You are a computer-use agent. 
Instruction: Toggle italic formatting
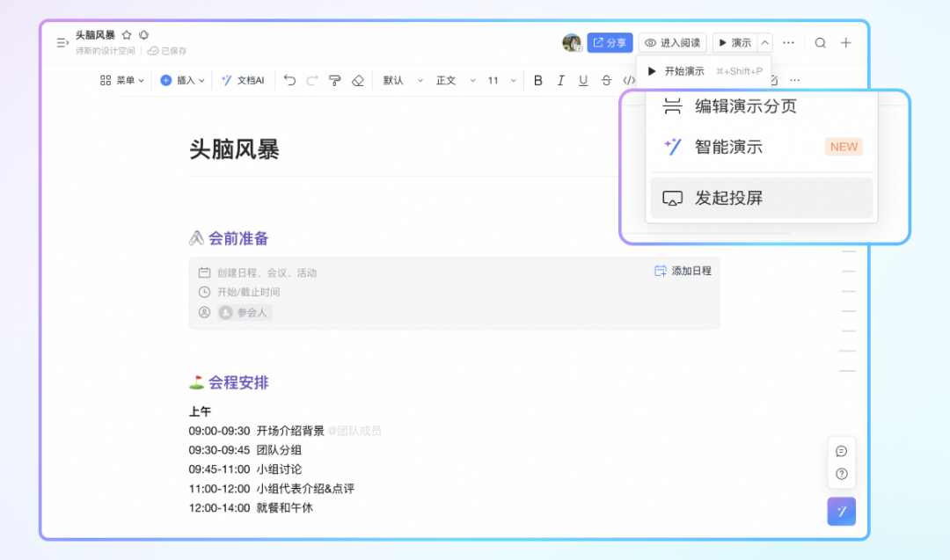(x=560, y=80)
